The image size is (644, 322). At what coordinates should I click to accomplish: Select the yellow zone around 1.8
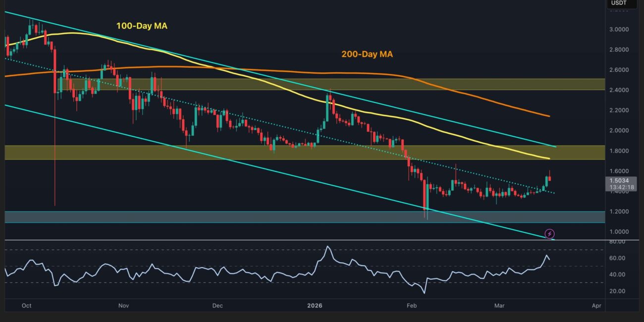coord(297,152)
